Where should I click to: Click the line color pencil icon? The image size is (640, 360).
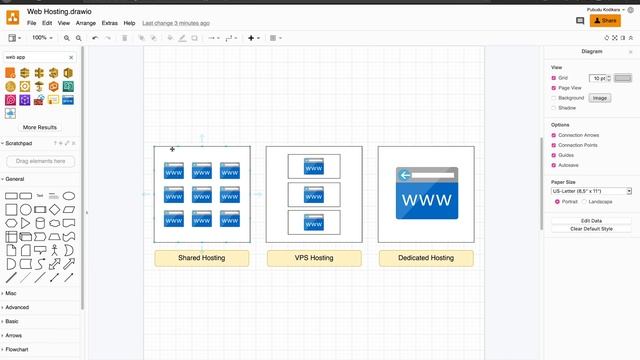(182, 38)
